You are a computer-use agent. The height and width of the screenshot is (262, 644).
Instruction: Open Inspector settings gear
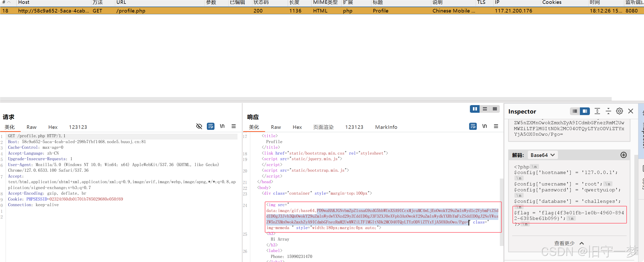pyautogui.click(x=619, y=111)
